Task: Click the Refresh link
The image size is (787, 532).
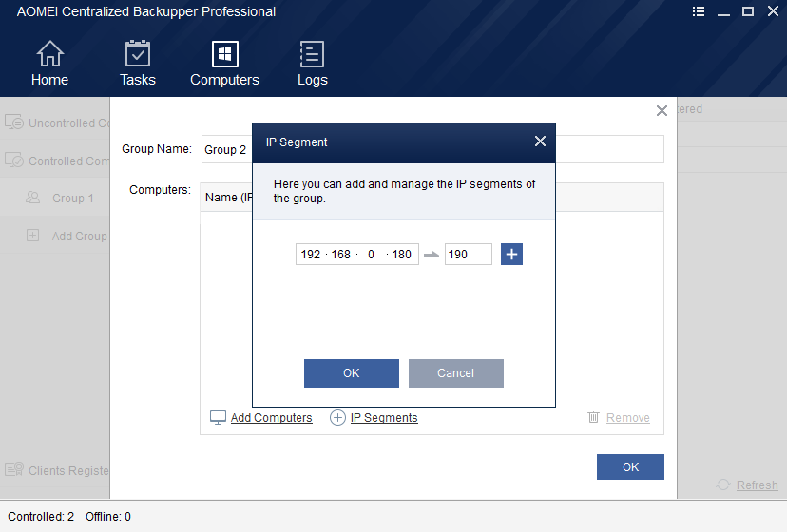Action: pyautogui.click(x=757, y=485)
